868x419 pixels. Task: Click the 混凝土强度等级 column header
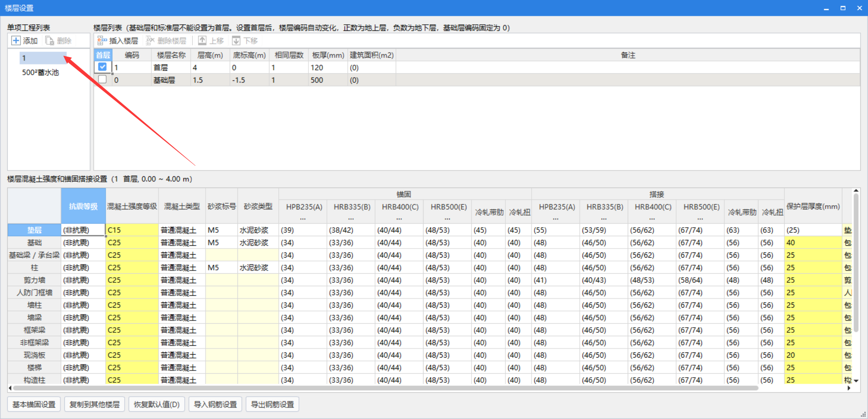click(x=132, y=206)
